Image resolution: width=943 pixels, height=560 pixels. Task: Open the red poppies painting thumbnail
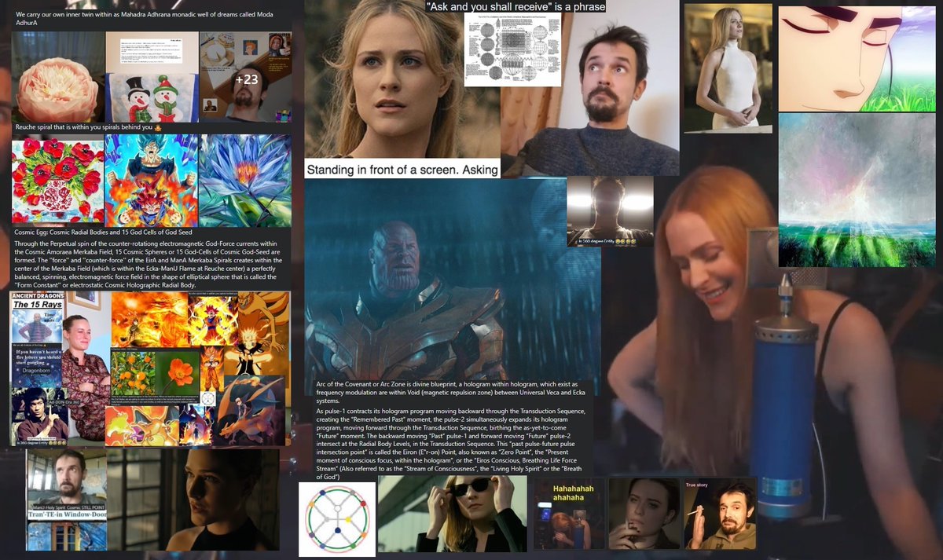58,179
